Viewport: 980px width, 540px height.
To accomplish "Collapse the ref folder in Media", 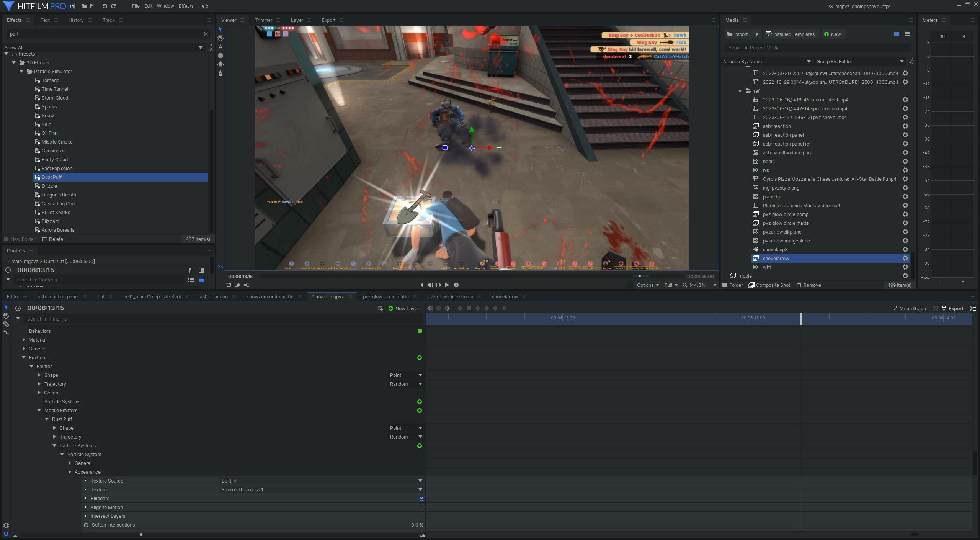I will [x=740, y=91].
